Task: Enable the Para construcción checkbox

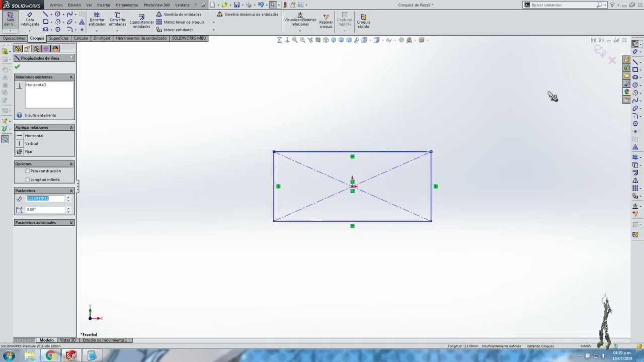Action: [x=27, y=171]
